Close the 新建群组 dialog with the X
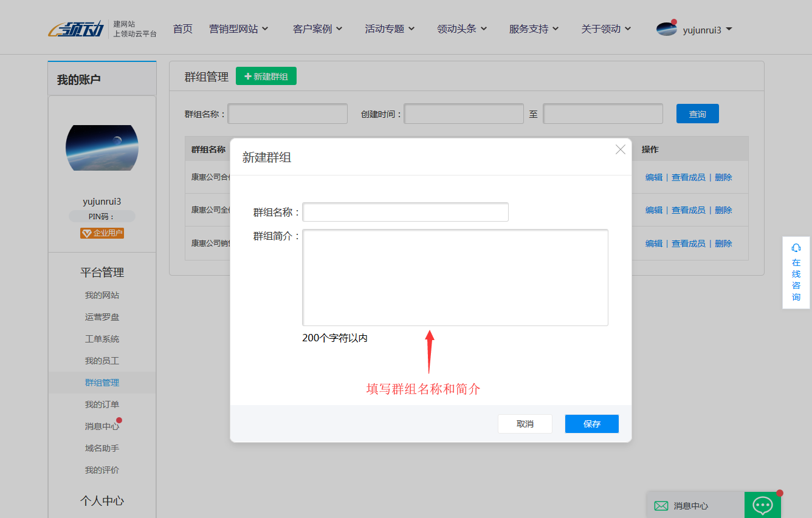Viewport: 812px width, 518px height. click(621, 149)
